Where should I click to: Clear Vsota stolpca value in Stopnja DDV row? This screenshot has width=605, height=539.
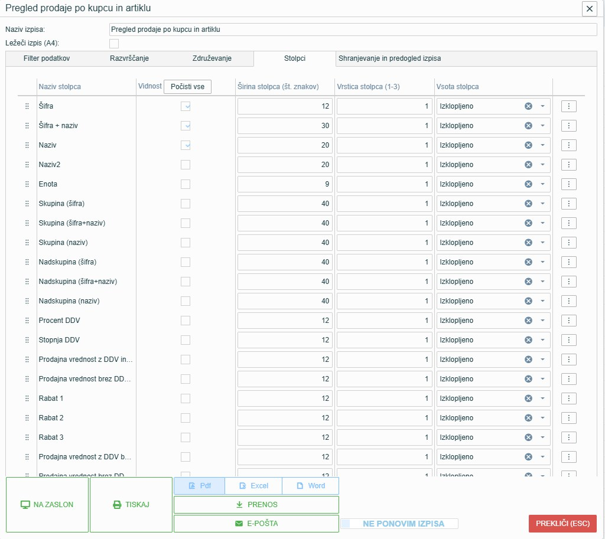tap(528, 340)
